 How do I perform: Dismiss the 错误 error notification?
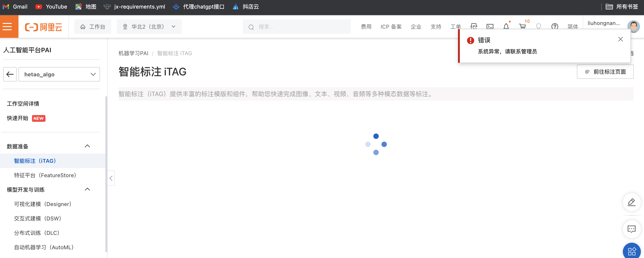[620, 39]
